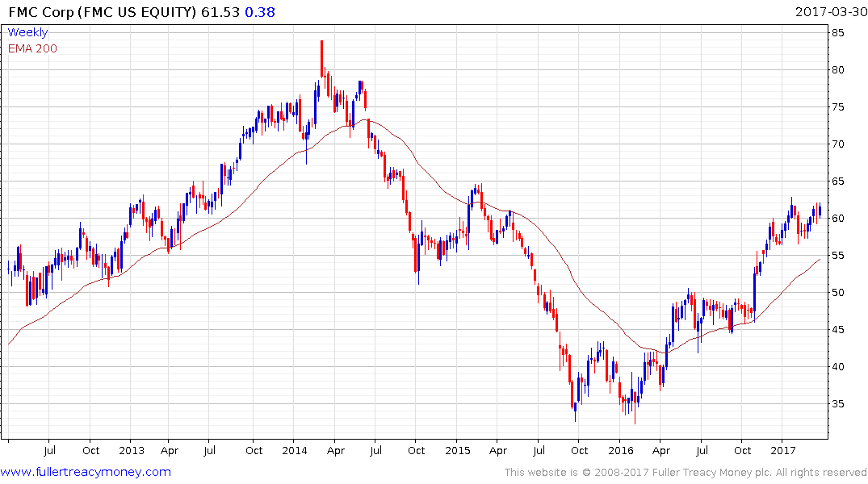This screenshot has width=868, height=484.
Task: Click the 2017 year axis label
Action: (783, 450)
